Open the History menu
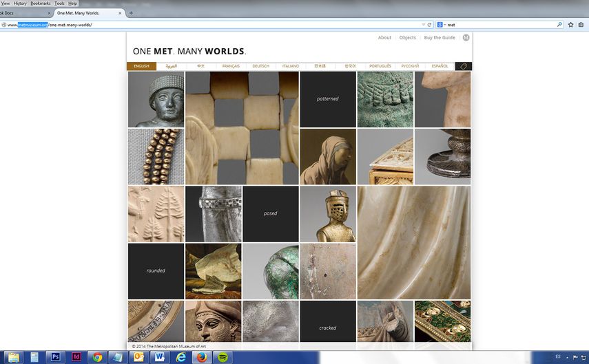This screenshot has height=364, width=589. (x=20, y=3)
